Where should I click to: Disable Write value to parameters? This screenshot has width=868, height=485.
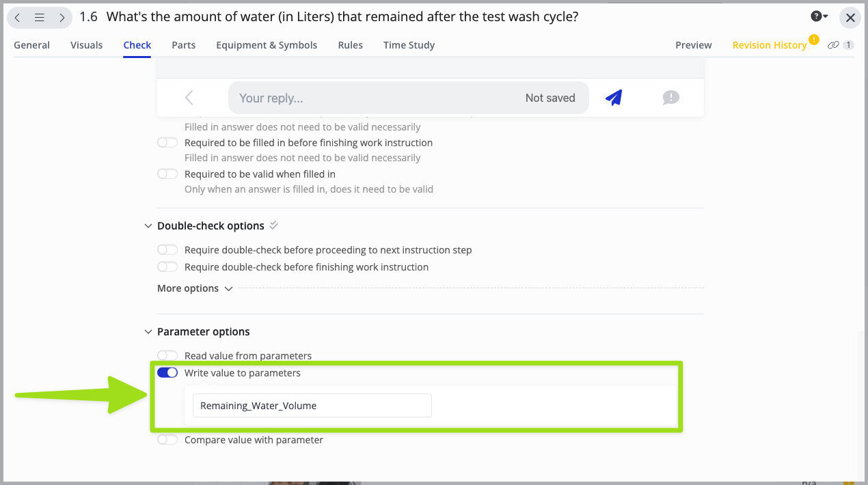click(167, 372)
